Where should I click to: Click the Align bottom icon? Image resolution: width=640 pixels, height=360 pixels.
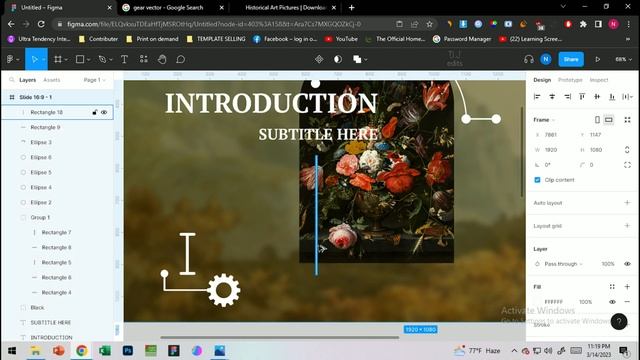(x=612, y=97)
